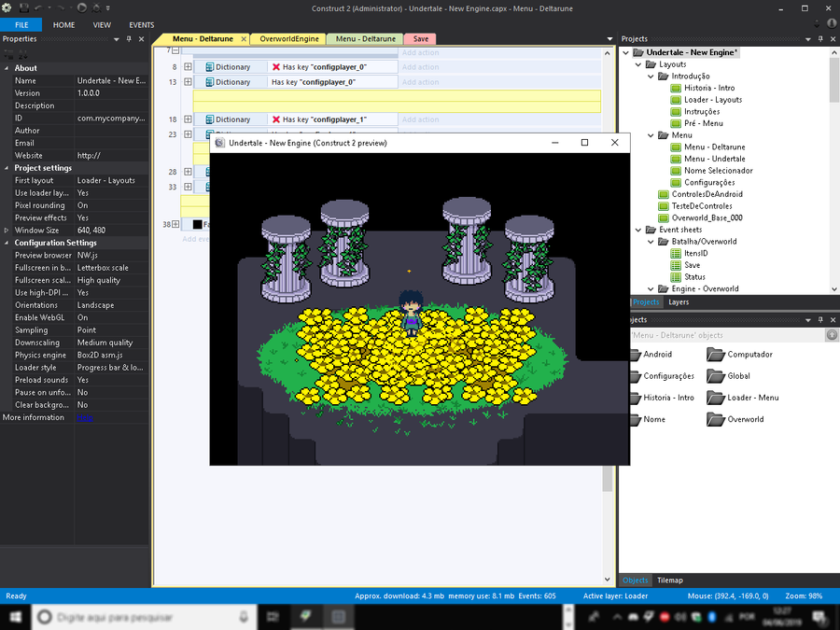Pin the Properties panel
Image resolution: width=840 pixels, height=630 pixels.
[129, 39]
